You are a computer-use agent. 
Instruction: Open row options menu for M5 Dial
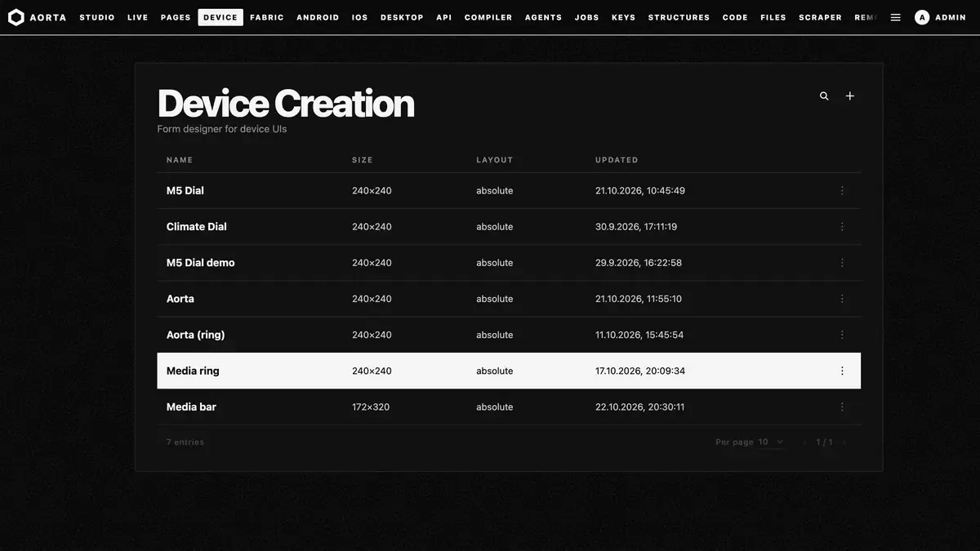(842, 191)
